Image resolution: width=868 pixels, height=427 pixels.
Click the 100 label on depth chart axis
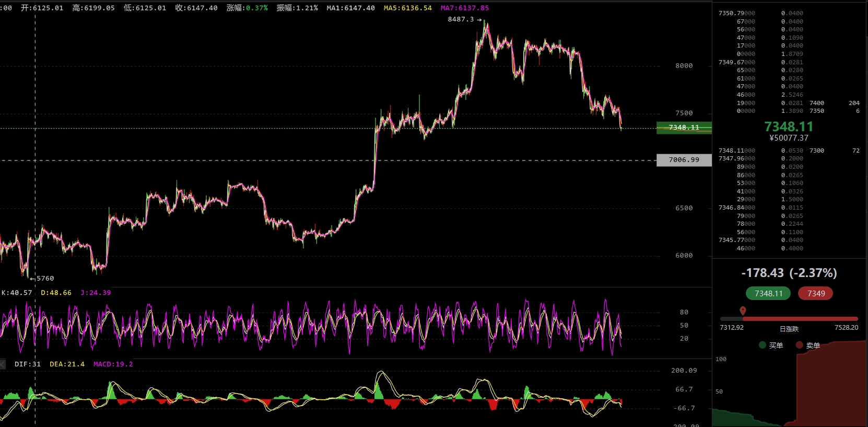point(721,359)
